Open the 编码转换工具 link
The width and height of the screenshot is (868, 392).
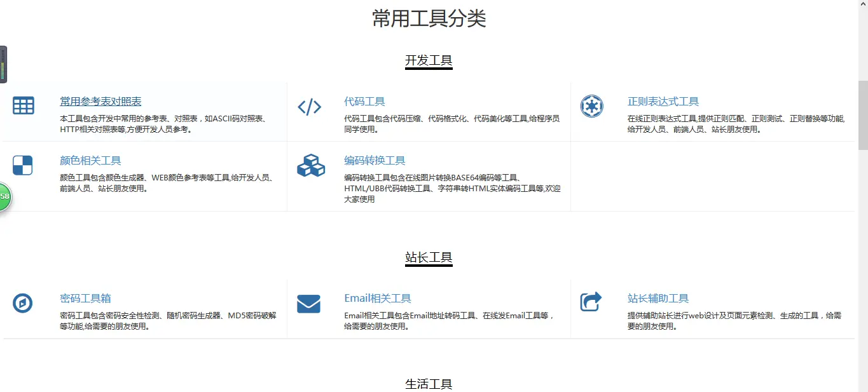click(375, 160)
